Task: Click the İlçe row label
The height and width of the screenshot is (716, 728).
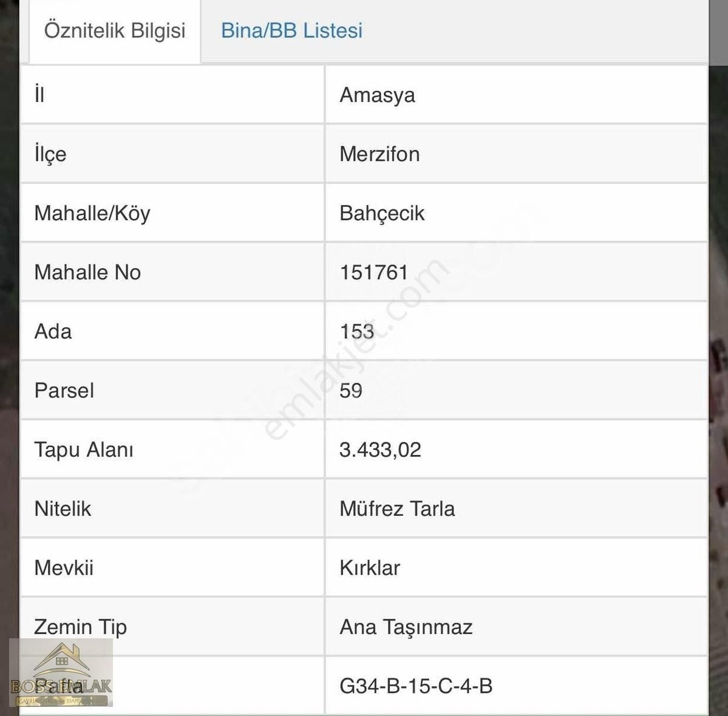Action: coord(50,154)
